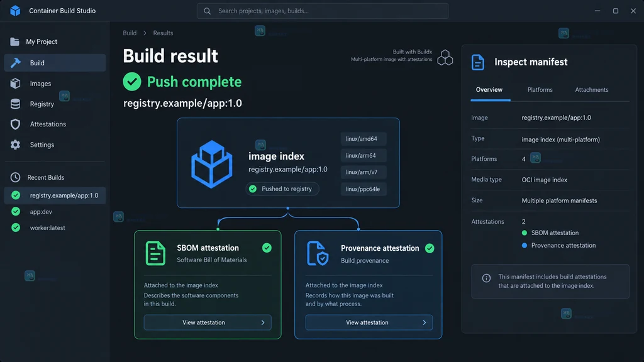
Task: Switch to the Overview tab
Action: coord(489,89)
